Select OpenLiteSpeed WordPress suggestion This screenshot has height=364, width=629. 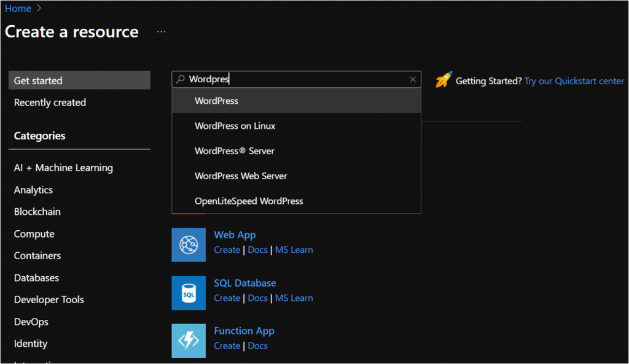pos(297,201)
